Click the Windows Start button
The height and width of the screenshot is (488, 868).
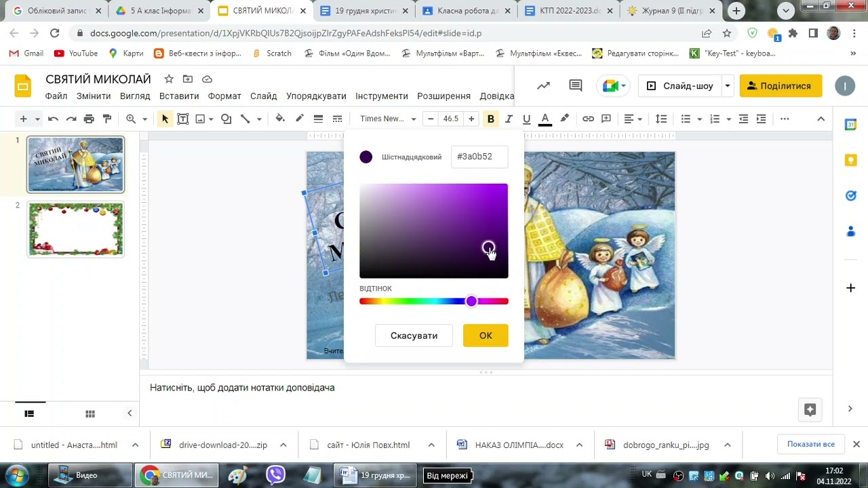click(16, 475)
